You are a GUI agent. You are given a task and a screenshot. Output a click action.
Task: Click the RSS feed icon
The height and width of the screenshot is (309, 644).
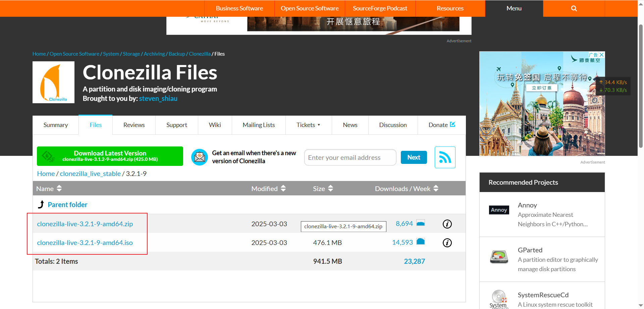coord(445,157)
